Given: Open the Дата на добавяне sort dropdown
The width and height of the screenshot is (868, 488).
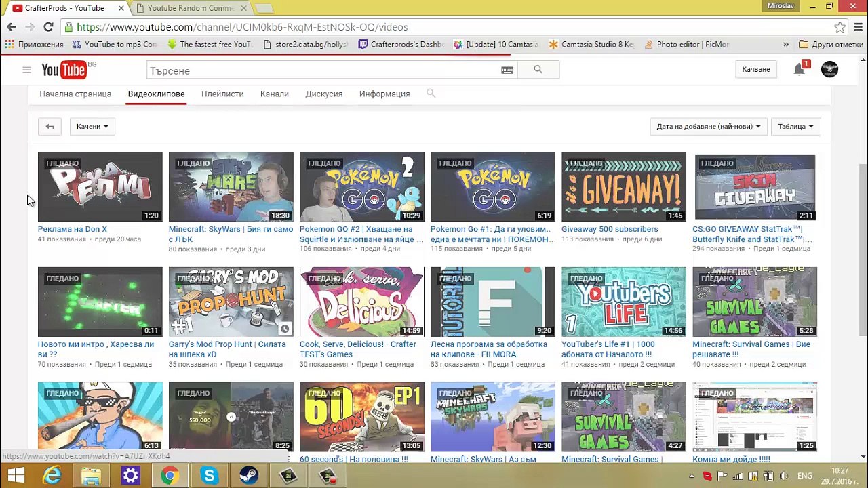Looking at the screenshot, I should click(709, 126).
